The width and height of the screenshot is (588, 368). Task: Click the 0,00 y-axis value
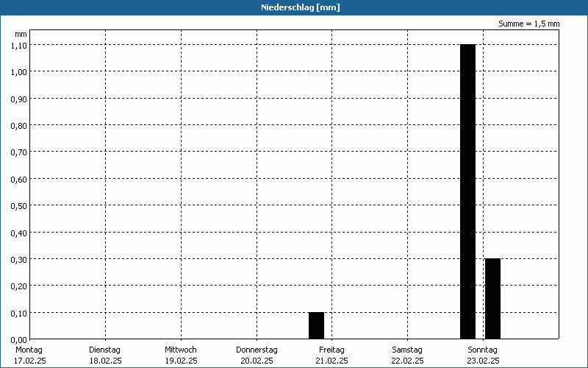(19, 340)
